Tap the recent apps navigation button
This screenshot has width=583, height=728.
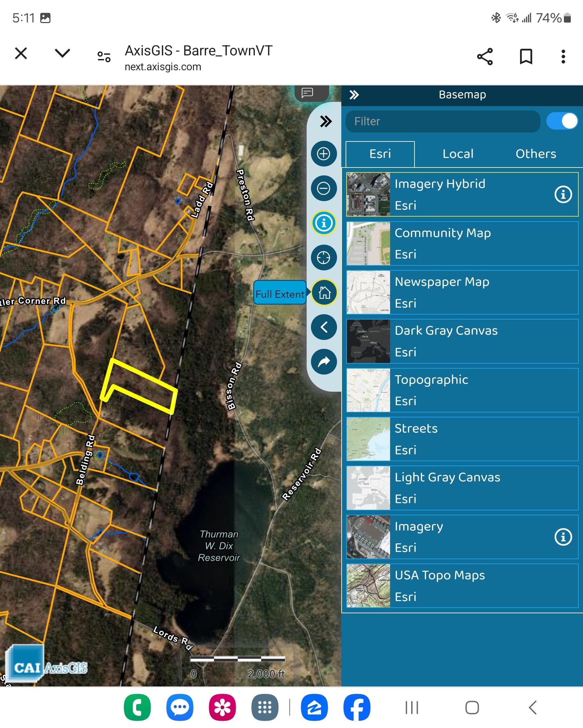coord(412,708)
